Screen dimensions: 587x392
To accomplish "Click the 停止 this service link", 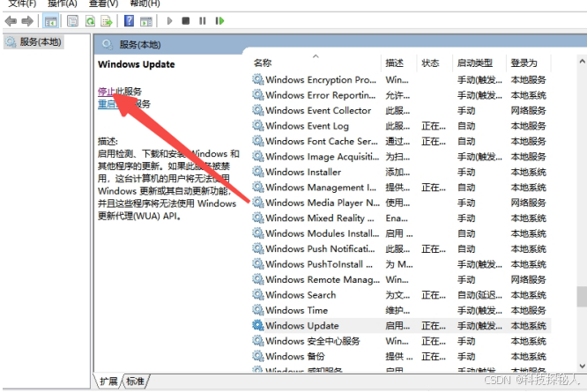I will point(107,92).
